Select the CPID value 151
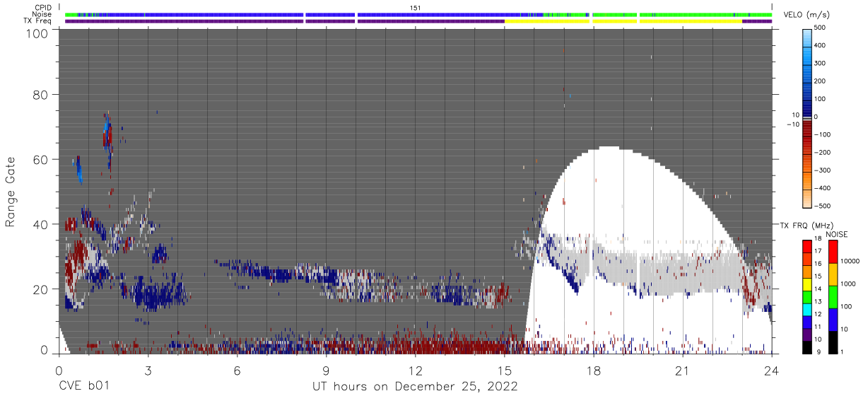868x401 pixels. tap(416, 7)
